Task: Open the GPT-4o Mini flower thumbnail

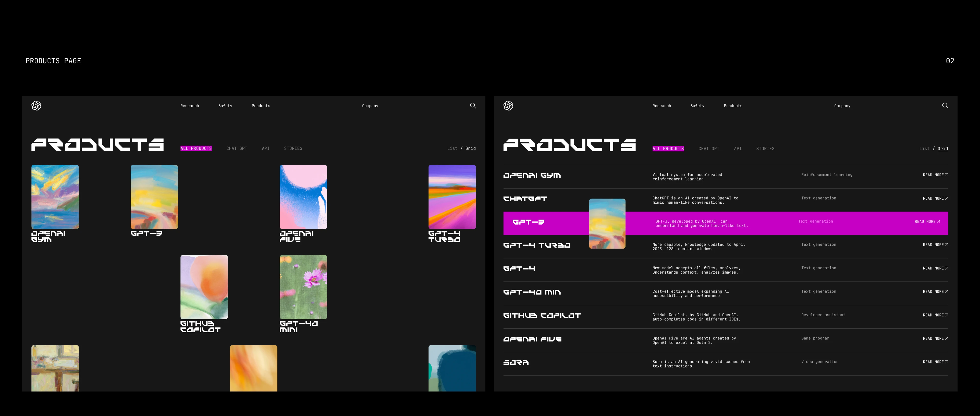Action: pos(303,287)
